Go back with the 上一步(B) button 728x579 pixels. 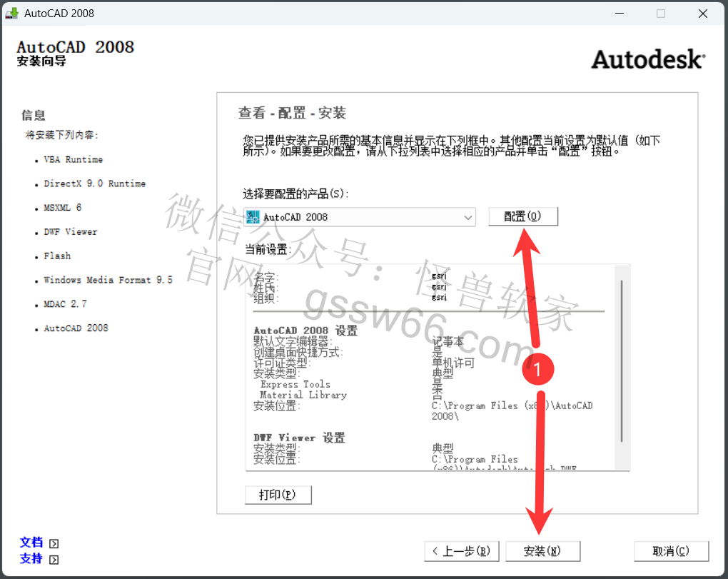tap(461, 551)
